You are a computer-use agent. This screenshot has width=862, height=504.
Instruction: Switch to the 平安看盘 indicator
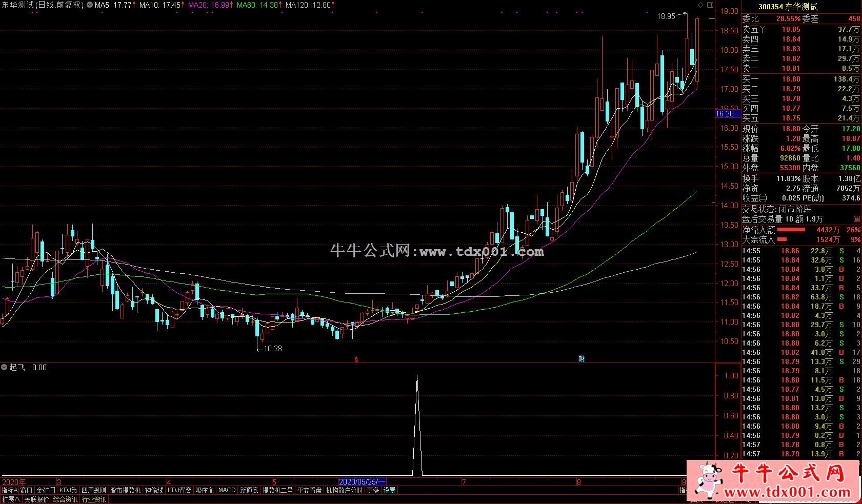(310, 491)
